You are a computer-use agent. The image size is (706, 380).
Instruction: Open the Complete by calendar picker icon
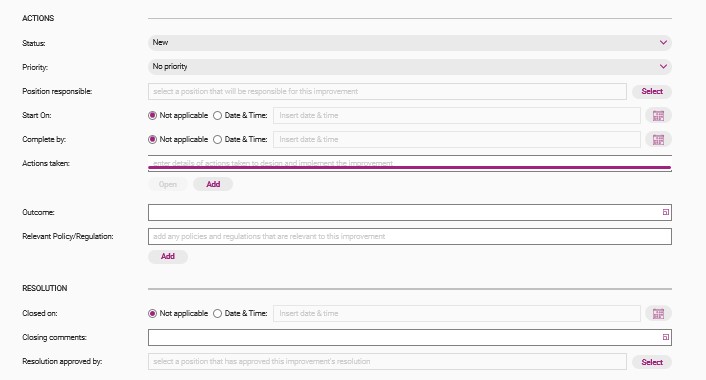(x=658, y=140)
